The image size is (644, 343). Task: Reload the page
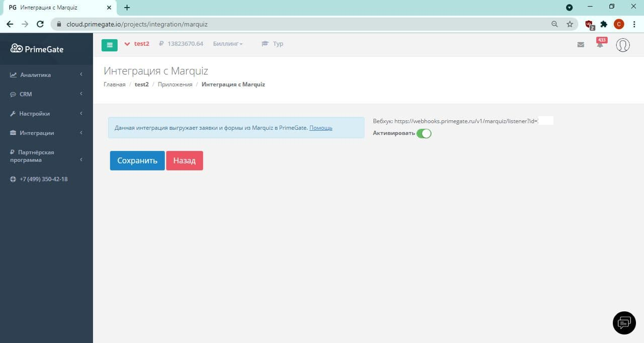click(40, 24)
